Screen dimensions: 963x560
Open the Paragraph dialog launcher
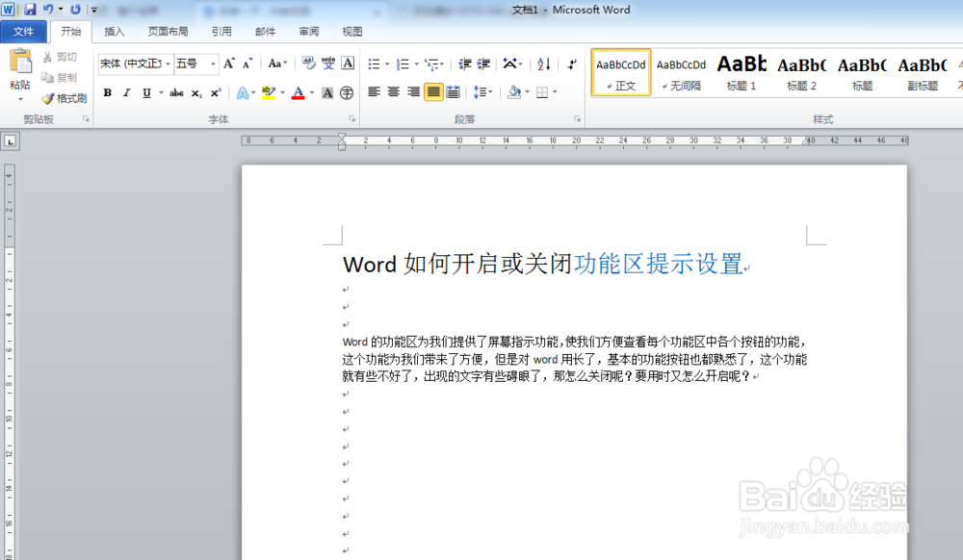tap(577, 119)
